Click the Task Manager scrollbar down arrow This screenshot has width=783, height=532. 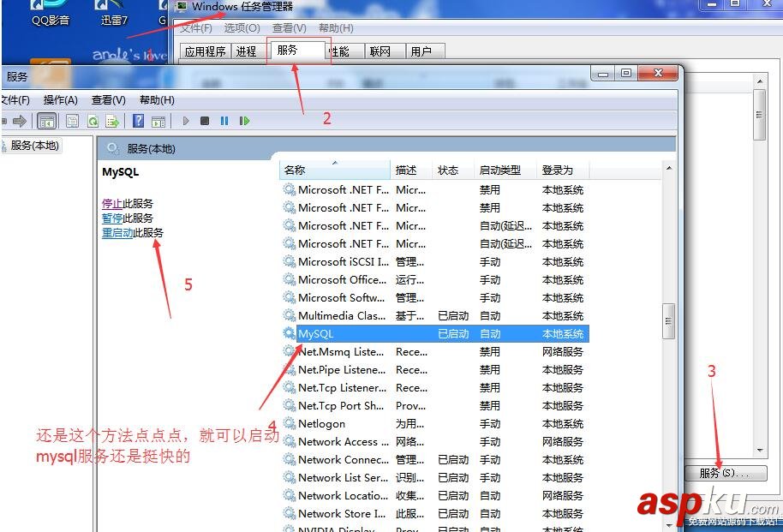tap(760, 451)
